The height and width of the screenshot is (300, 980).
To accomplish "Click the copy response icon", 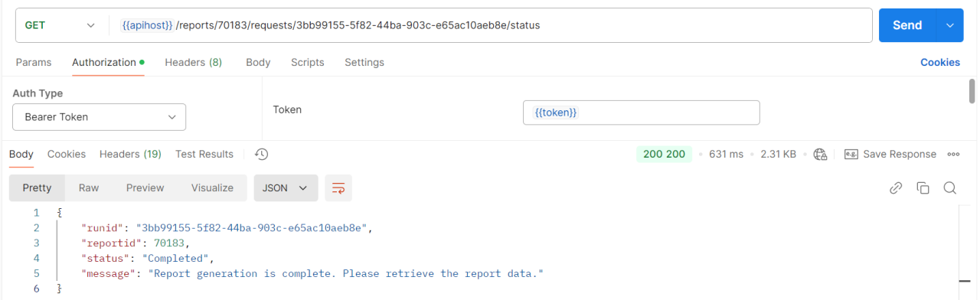I will coord(923,187).
